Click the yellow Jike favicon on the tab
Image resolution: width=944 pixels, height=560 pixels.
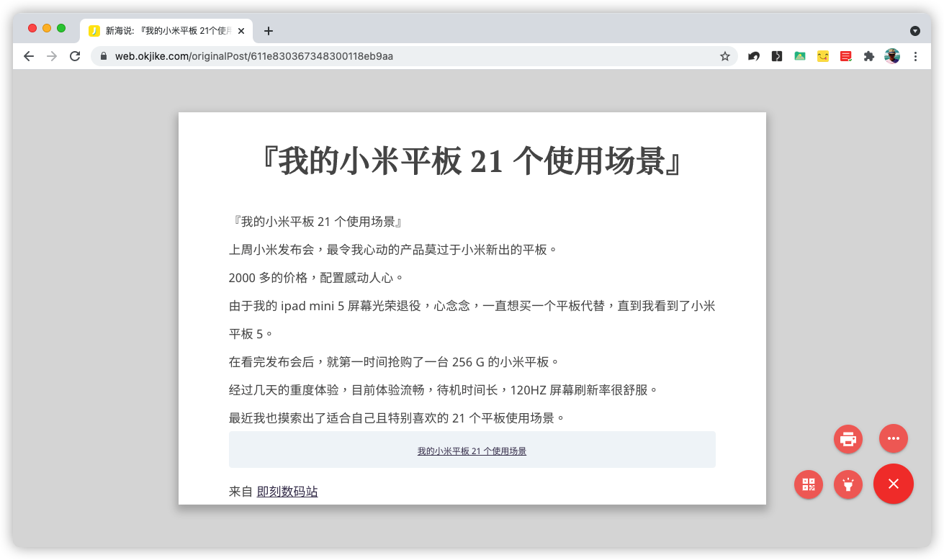pyautogui.click(x=94, y=31)
